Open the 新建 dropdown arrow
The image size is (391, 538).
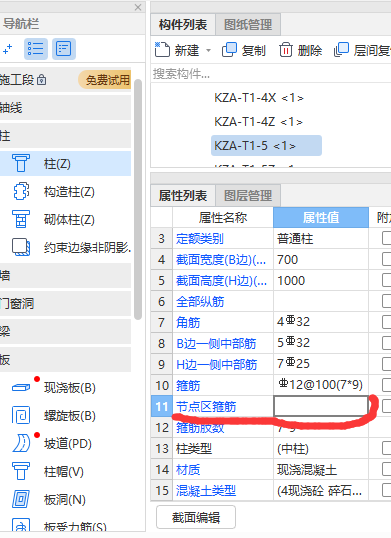[x=208, y=51]
